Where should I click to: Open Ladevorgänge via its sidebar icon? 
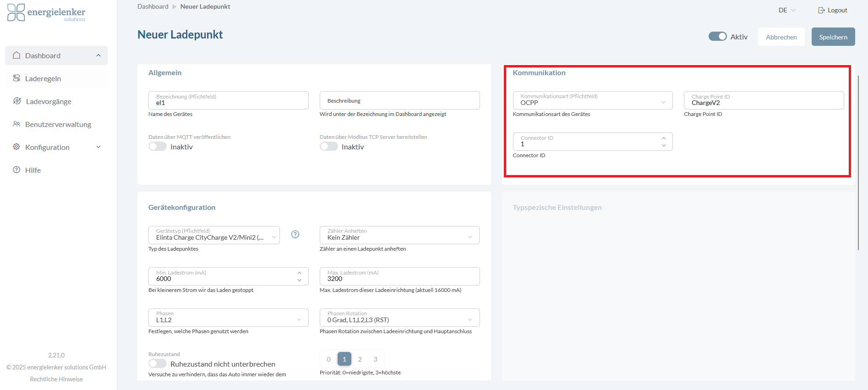17,101
